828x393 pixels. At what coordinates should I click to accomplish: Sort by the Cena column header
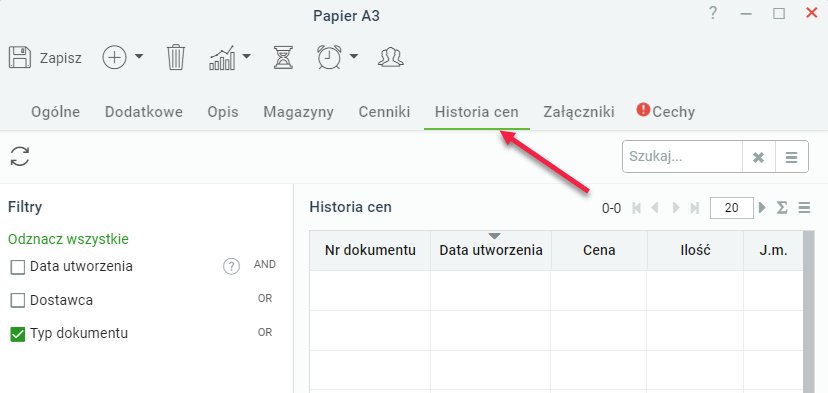(599, 250)
